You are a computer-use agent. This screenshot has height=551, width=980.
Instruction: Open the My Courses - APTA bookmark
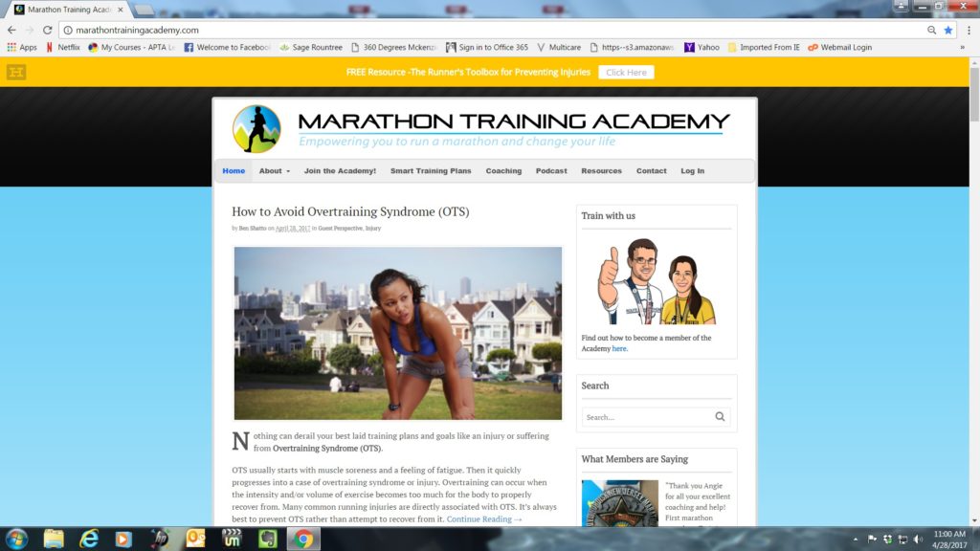pos(132,48)
